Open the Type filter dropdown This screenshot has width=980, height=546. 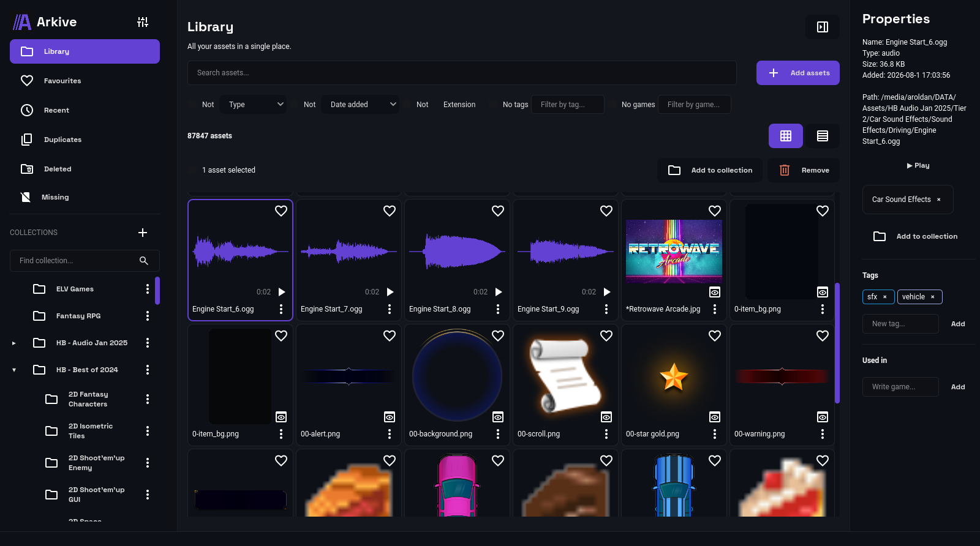tap(253, 105)
